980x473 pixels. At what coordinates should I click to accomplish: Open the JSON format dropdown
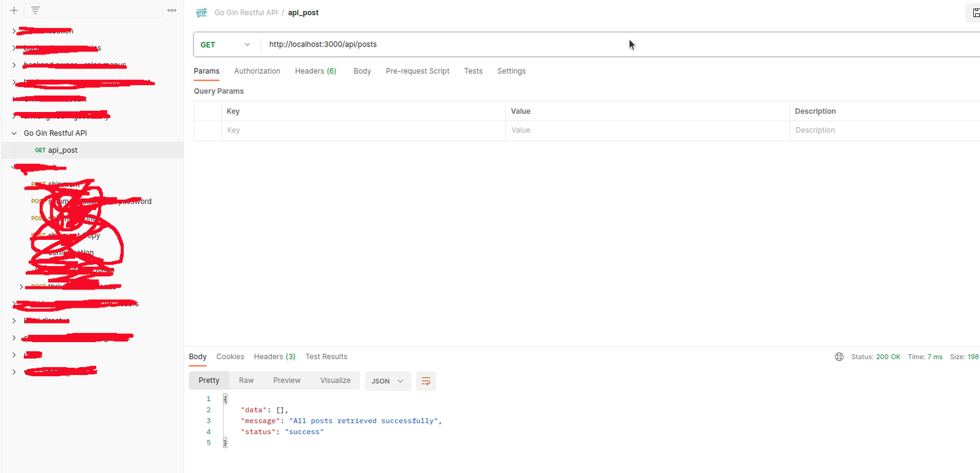(387, 381)
